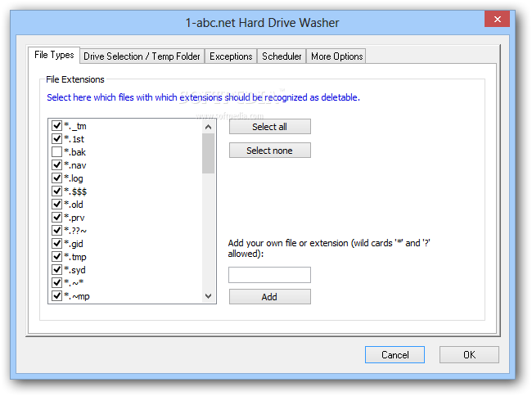Viewport: 532px width, 396px height.
Task: Click the Select all button
Action: pos(270,127)
